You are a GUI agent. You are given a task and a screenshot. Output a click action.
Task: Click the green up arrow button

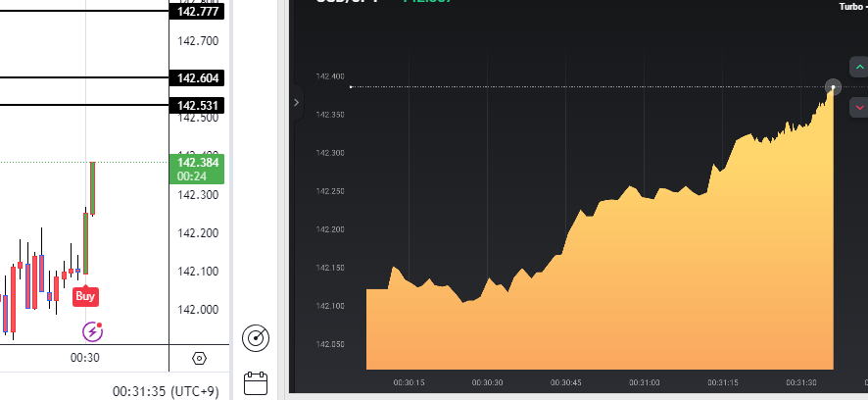[x=859, y=67]
